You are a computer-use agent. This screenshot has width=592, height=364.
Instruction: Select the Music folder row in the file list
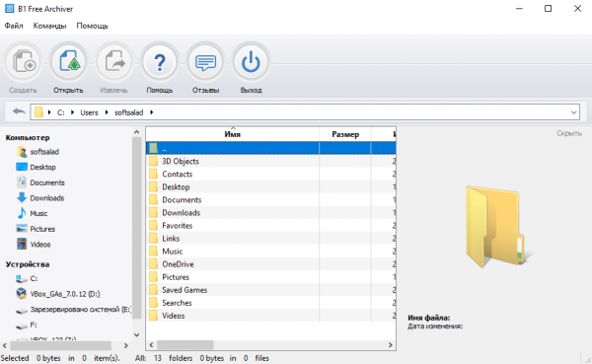point(270,252)
